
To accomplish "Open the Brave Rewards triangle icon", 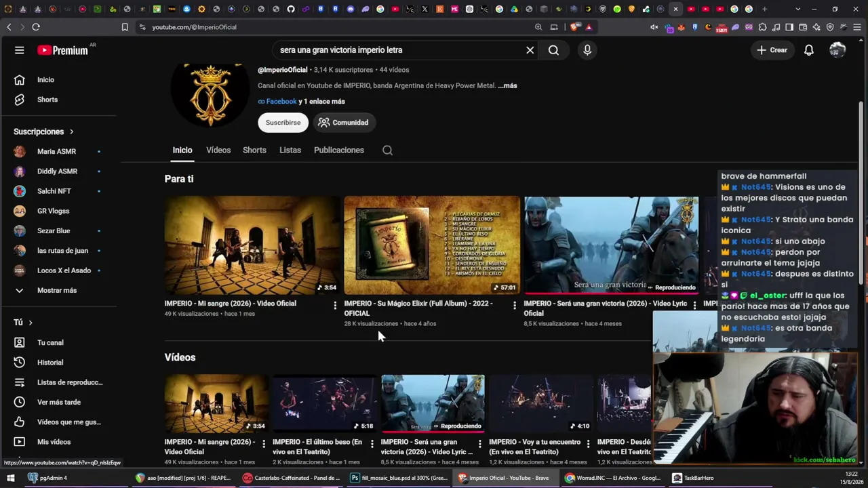I will point(589,27).
